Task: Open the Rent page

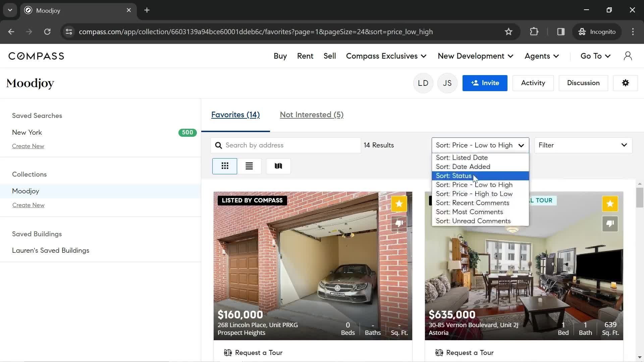Action: pyautogui.click(x=305, y=56)
